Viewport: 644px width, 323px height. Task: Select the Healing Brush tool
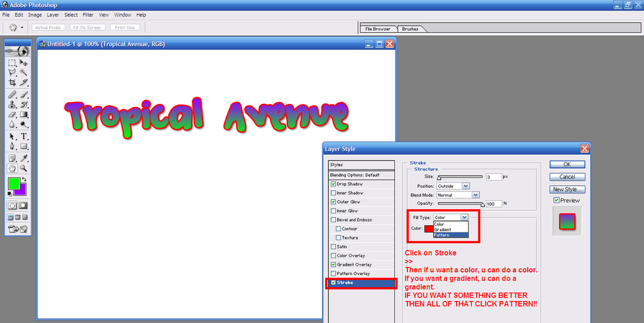point(13,95)
